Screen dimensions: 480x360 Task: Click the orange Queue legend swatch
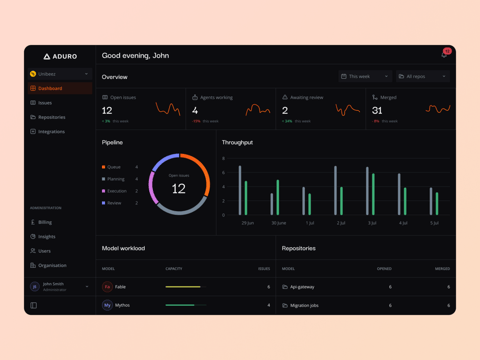point(104,167)
